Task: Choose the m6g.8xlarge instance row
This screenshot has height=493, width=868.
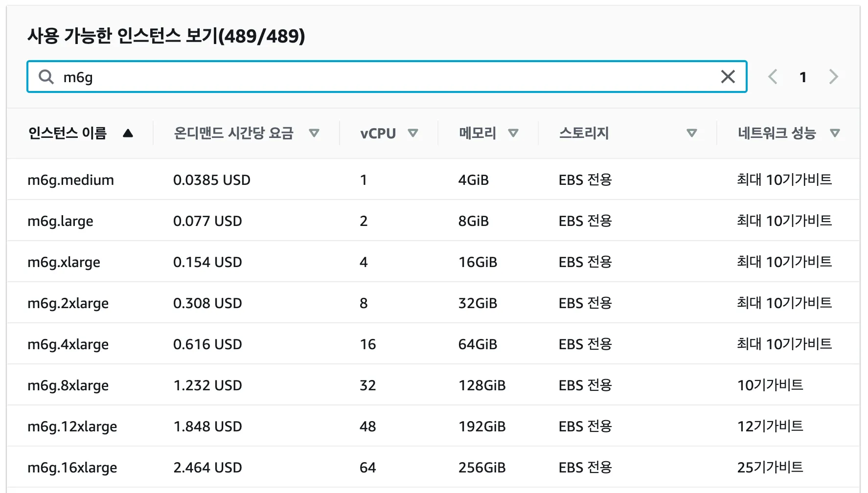Action: pos(68,385)
